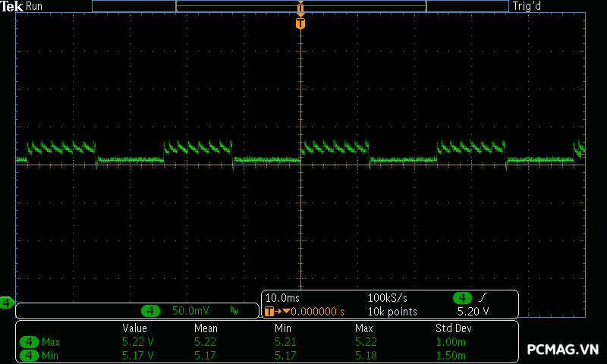Click the 5.20 V trigger level readout
The width and height of the screenshot is (607, 364).
473,311
